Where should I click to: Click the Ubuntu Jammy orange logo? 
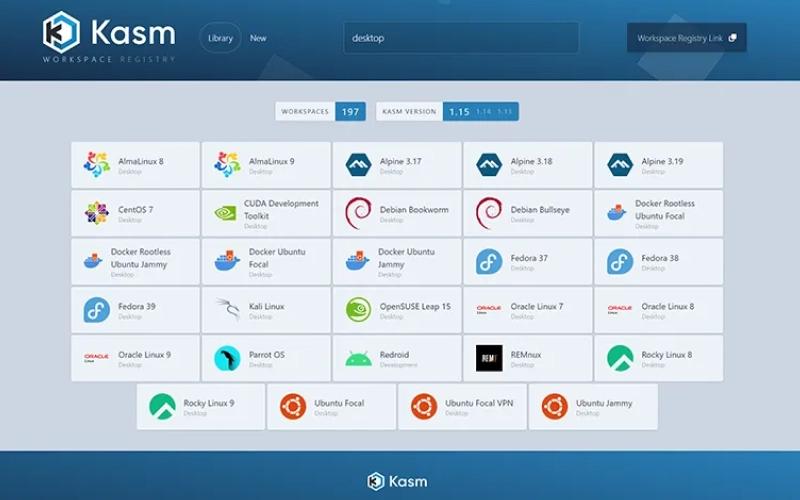tap(555, 406)
